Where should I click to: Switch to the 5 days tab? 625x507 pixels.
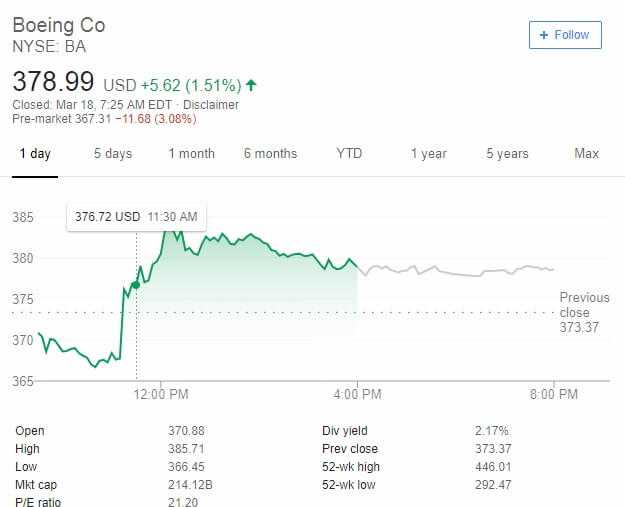113,153
